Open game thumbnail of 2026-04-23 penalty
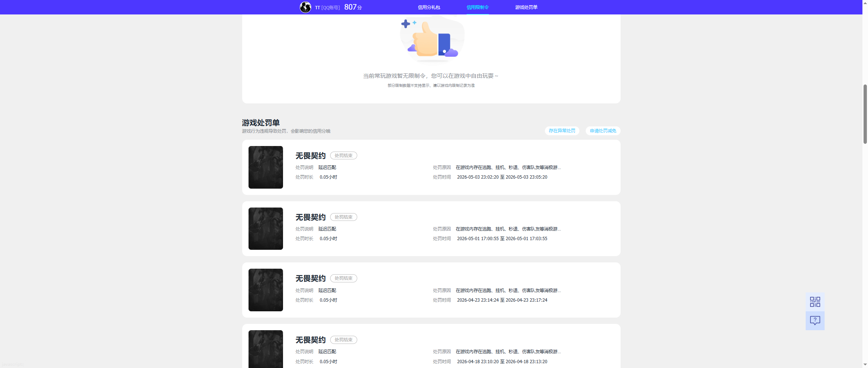Viewport: 868px width, 368px height. (266, 290)
